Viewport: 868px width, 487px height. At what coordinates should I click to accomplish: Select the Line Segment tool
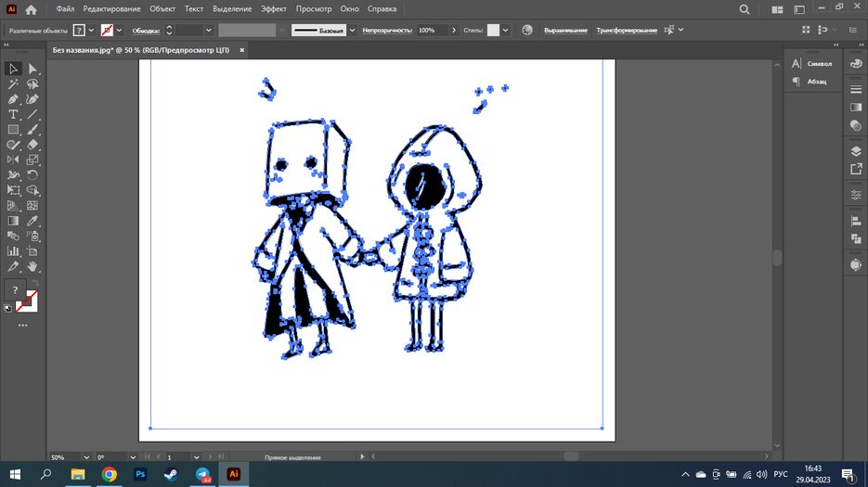[x=32, y=114]
